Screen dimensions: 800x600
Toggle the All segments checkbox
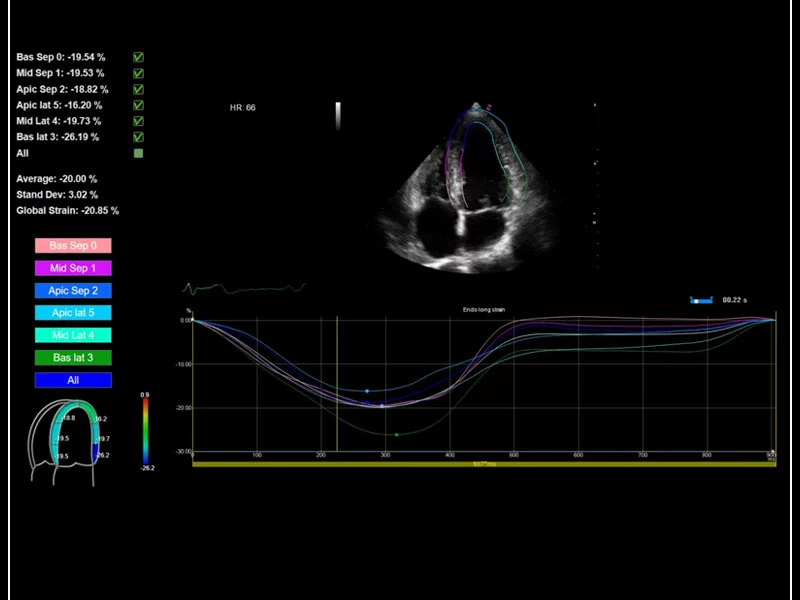pos(137,153)
